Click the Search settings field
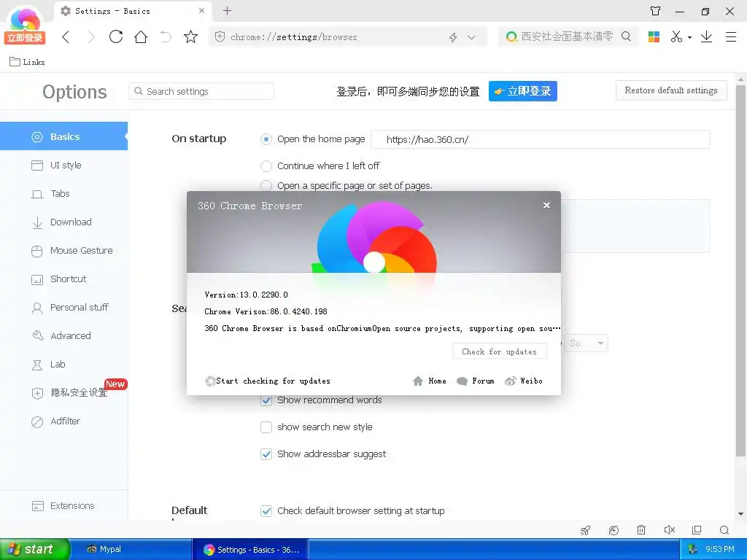This screenshot has width=747, height=560. tap(201, 91)
